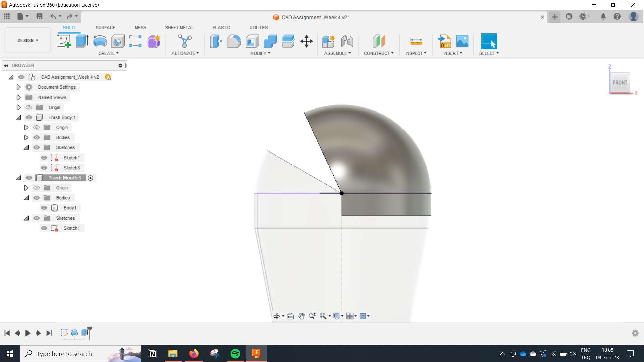
Task: Click the Construct plane icon
Action: click(x=379, y=41)
